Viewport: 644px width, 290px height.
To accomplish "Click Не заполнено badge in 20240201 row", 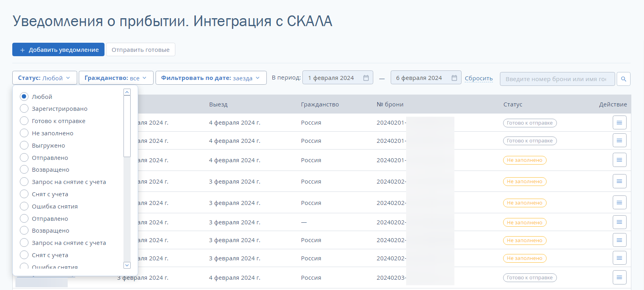I will click(x=524, y=160).
